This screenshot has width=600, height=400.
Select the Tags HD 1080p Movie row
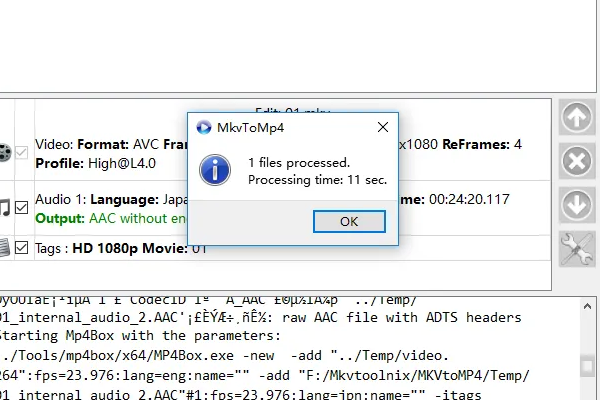click(x=121, y=248)
